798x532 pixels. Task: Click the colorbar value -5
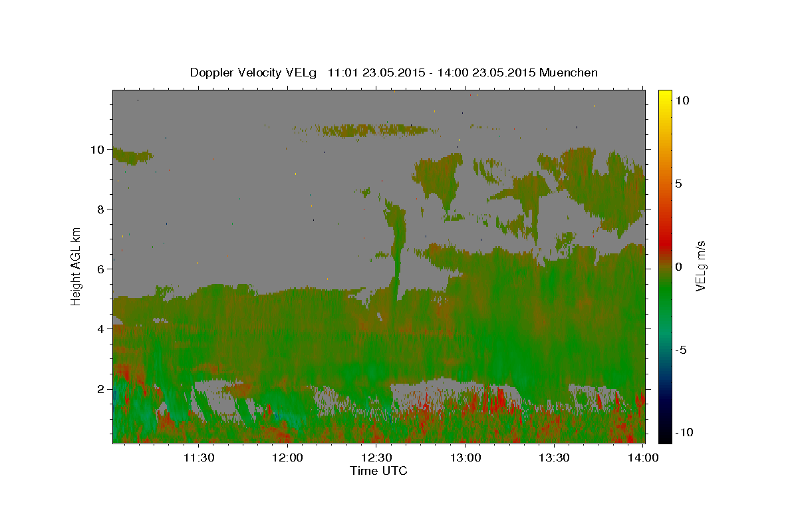[680, 350]
